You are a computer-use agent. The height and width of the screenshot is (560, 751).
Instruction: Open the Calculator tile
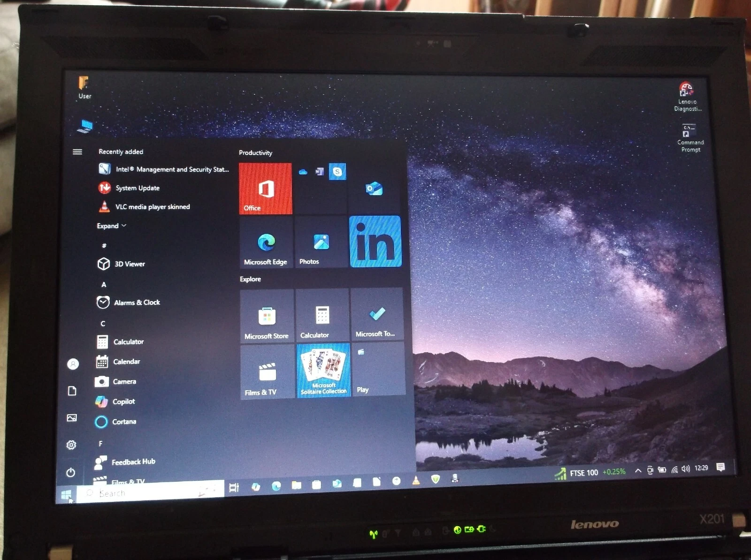click(322, 315)
